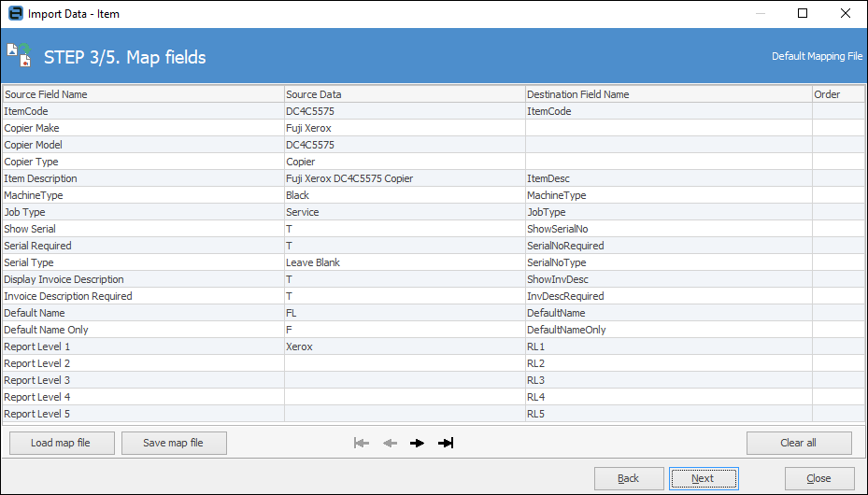Screen dimensions: 868x495
Task: Click the app icon in title bar
Action: coord(15,13)
